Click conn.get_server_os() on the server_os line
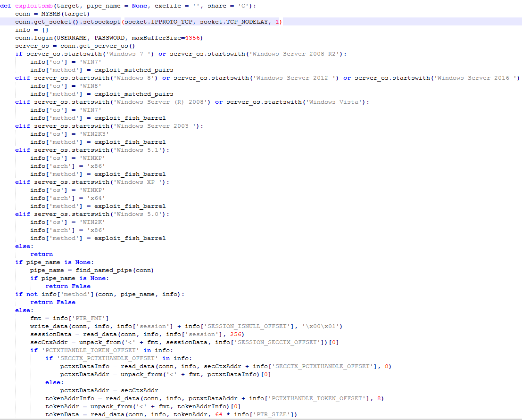This screenshot has width=522, height=420. [x=98, y=46]
